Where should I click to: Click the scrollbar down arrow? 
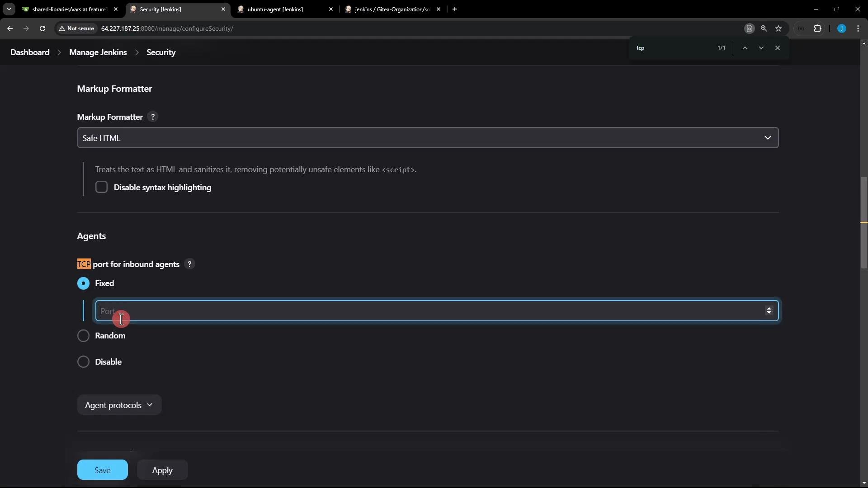864,484
